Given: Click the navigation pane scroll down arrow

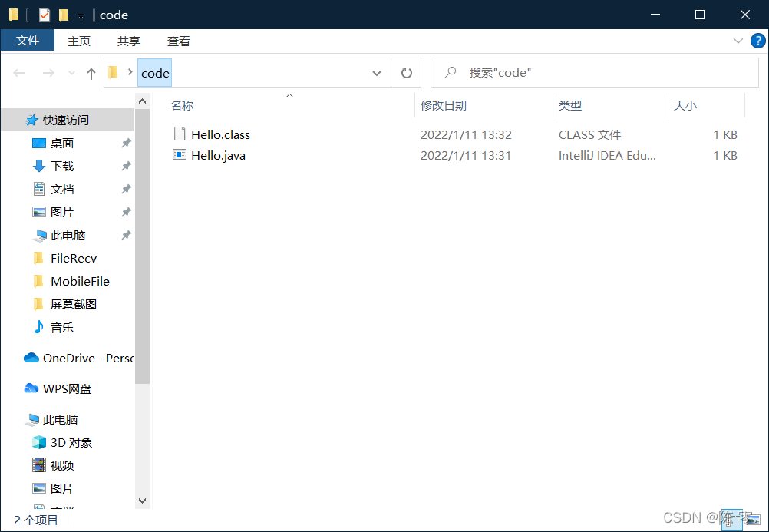Looking at the screenshot, I should [x=142, y=501].
